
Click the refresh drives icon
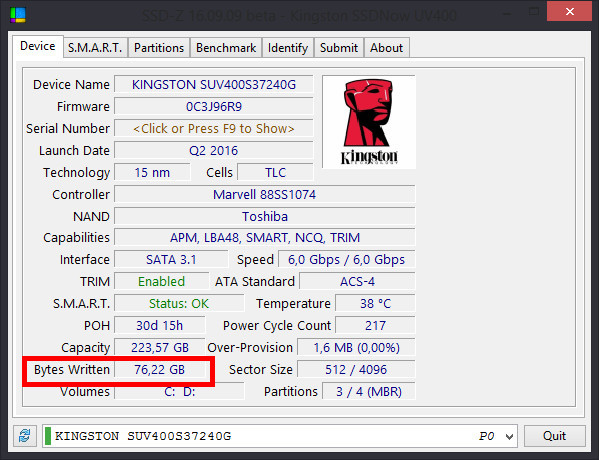click(x=25, y=436)
